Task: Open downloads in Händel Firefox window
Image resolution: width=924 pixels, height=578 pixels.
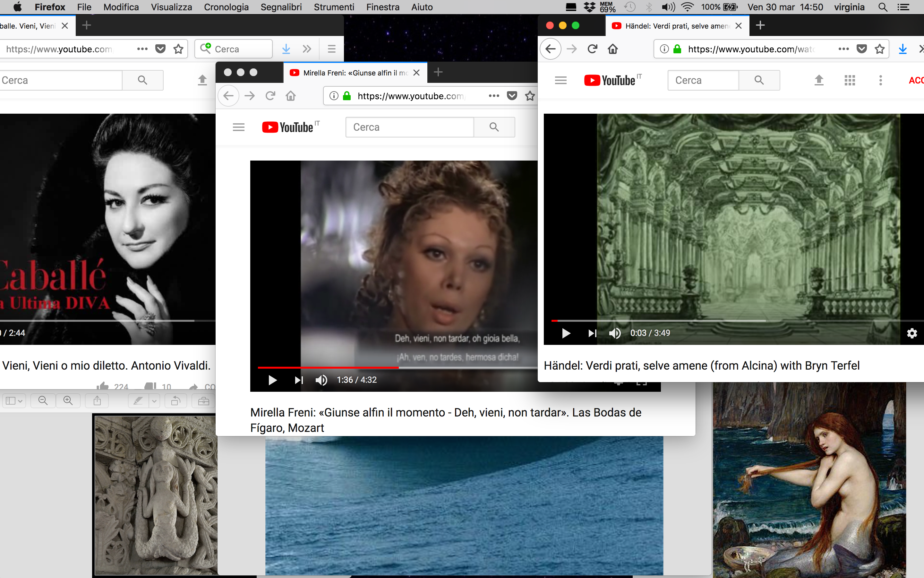Action: pyautogui.click(x=903, y=49)
